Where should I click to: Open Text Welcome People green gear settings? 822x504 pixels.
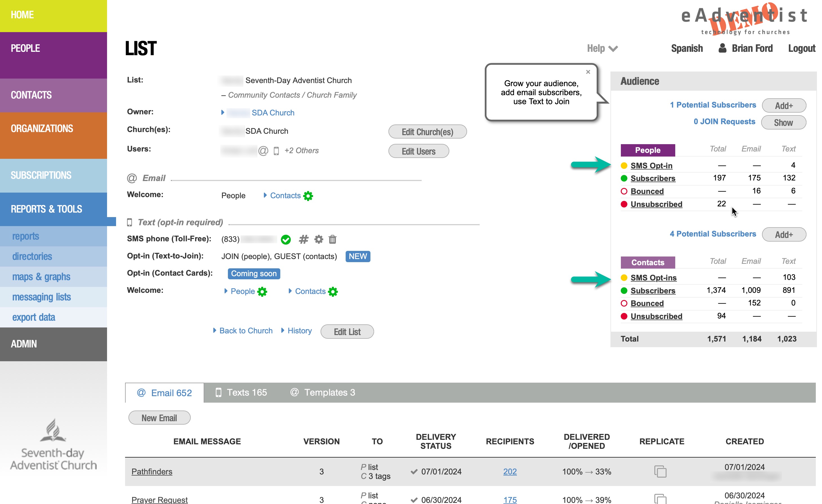(x=262, y=292)
